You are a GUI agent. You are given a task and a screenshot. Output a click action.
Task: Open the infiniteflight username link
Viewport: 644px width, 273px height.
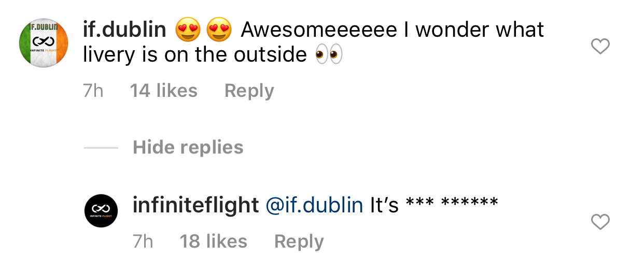[x=195, y=205]
